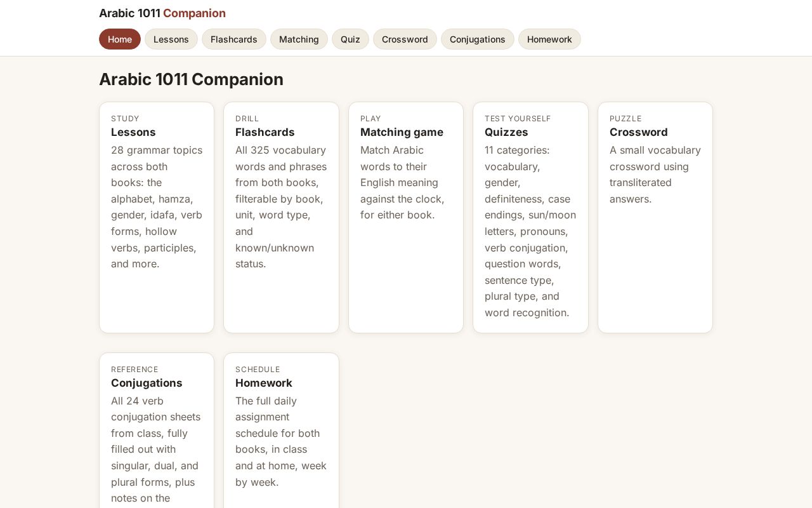Open the Lessons study card
The height and width of the screenshot is (508, 812).
tap(157, 218)
